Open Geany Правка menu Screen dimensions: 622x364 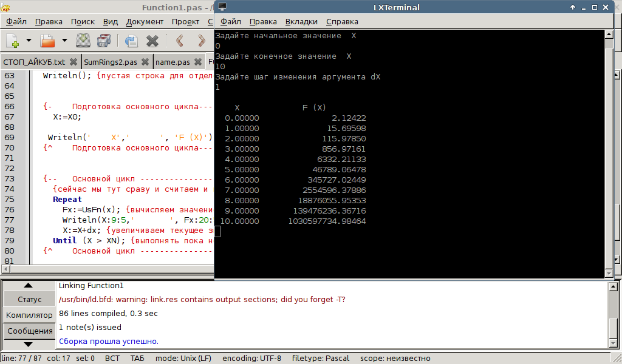pyautogui.click(x=49, y=22)
